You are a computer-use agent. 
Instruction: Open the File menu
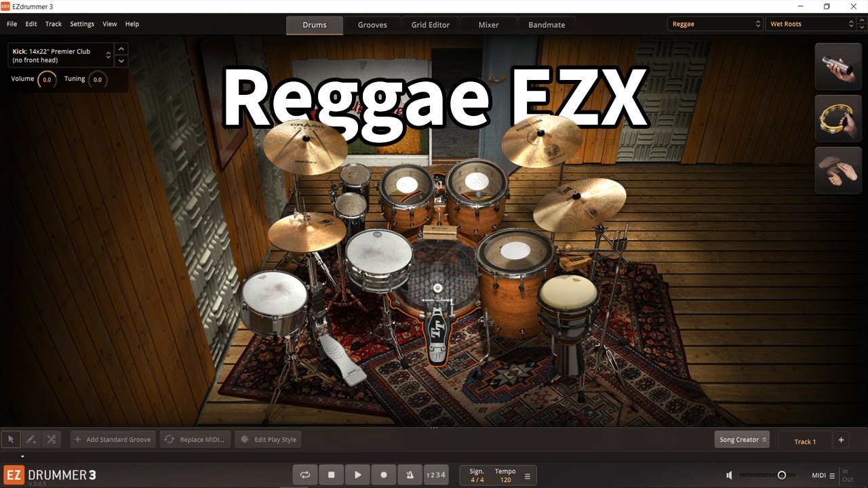12,24
